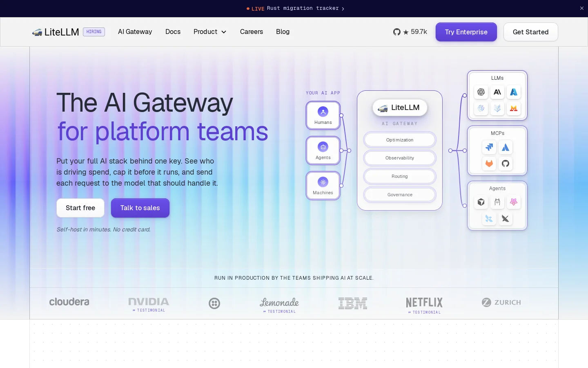Click the blue bars icon under LLMs
The width and height of the screenshot is (588, 368).
(x=497, y=108)
